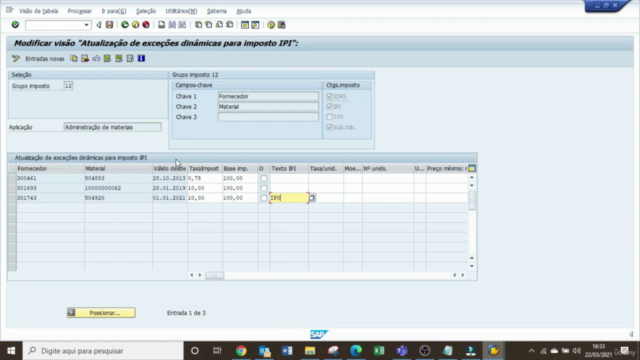This screenshot has height=360, width=640.
Task: Click the Posicionar... button
Action: coord(101,313)
